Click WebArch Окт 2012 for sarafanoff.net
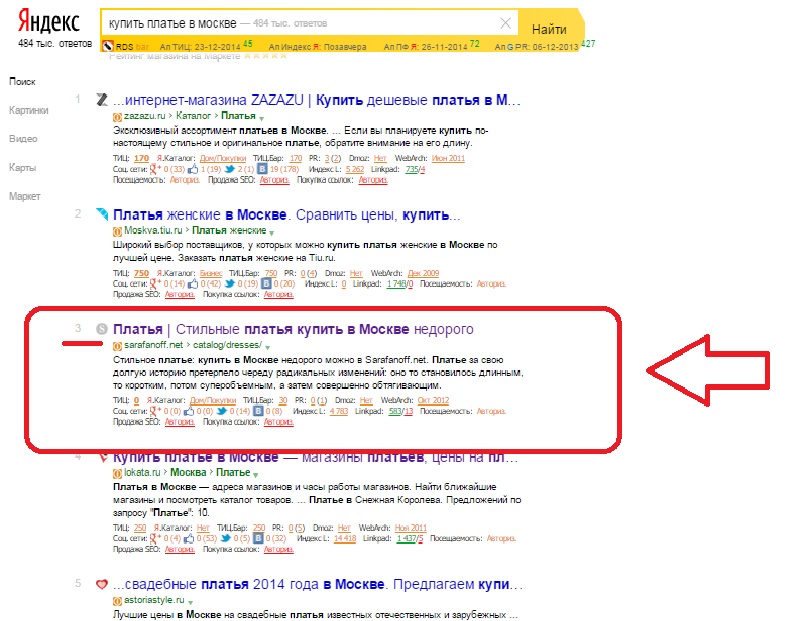Image resolution: width=807 pixels, height=621 pixels. point(433,400)
